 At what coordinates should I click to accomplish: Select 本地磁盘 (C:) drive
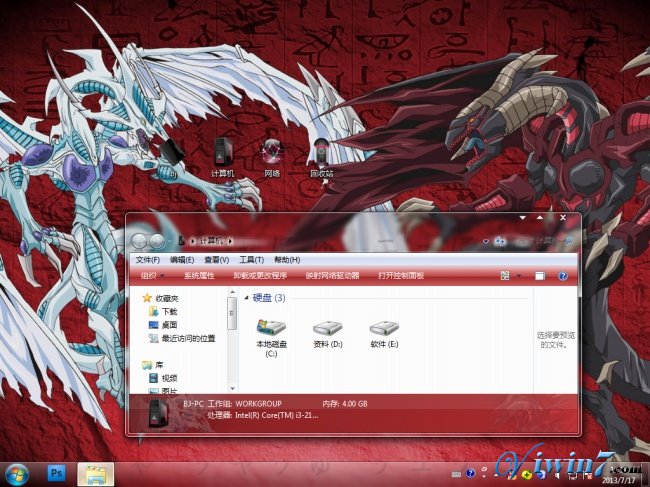pyautogui.click(x=272, y=338)
